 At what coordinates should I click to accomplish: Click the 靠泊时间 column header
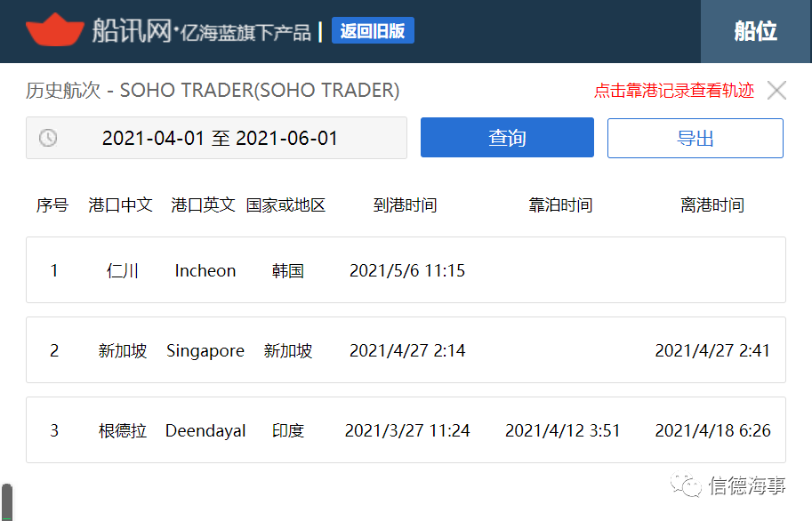(560, 205)
